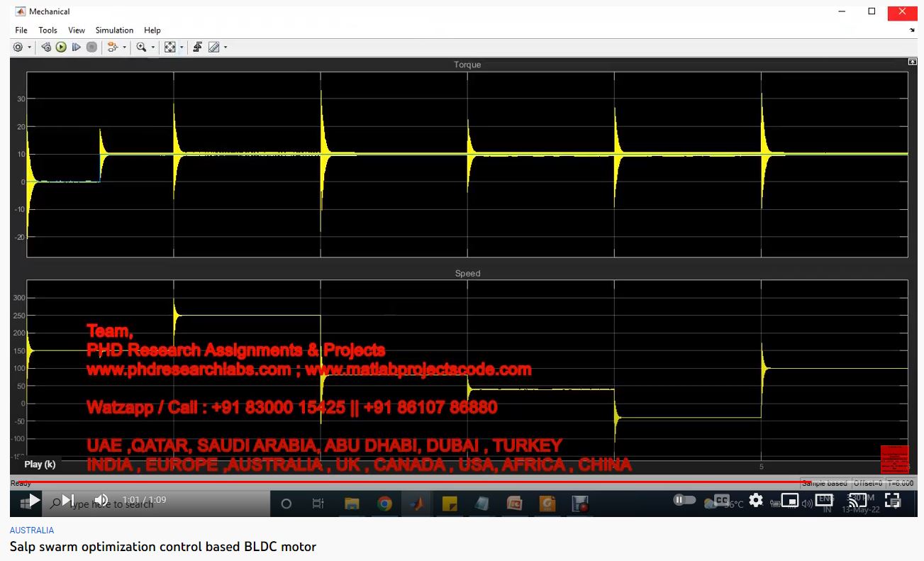Click the red channel watermark thumbnail
The height and width of the screenshot is (561, 924).
pos(894,459)
